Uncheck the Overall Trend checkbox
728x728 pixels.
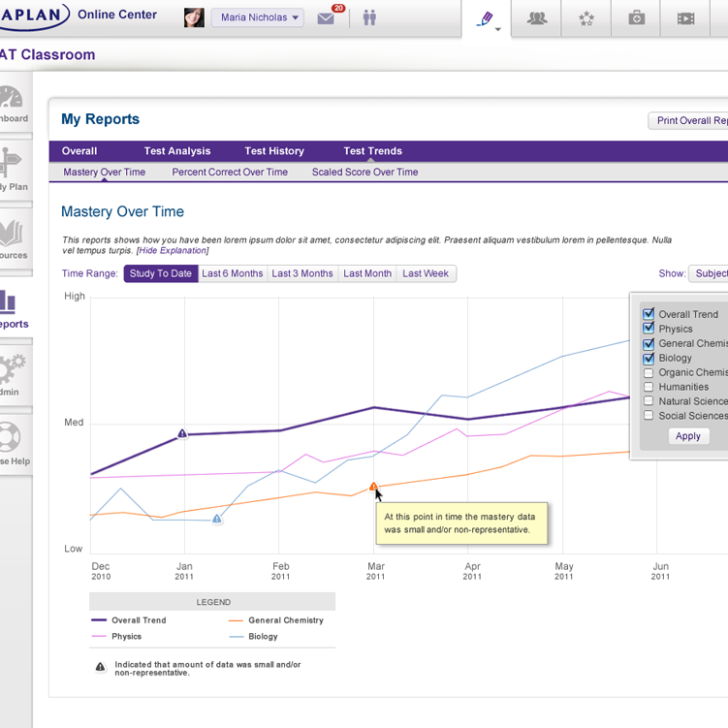[x=649, y=314]
